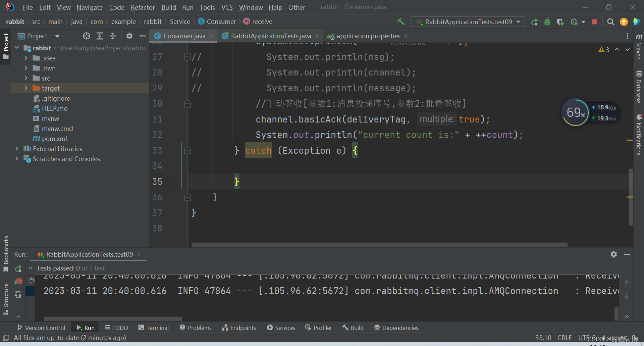Rerun failed tests in Run panel

(18, 282)
